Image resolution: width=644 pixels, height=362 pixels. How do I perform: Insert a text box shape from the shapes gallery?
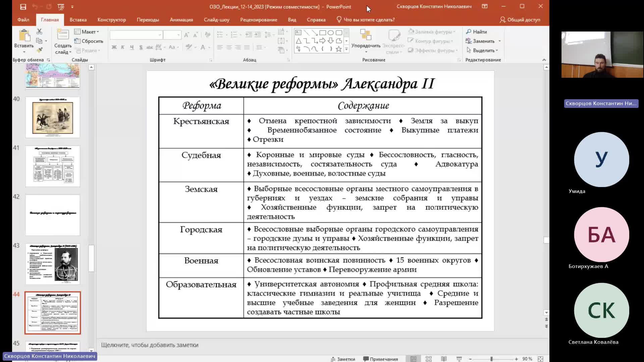click(298, 33)
